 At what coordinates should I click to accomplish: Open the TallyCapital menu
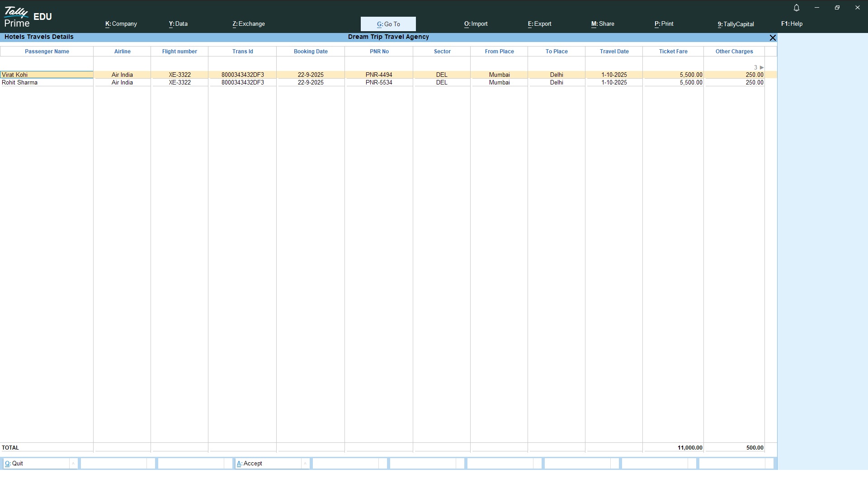pyautogui.click(x=736, y=24)
